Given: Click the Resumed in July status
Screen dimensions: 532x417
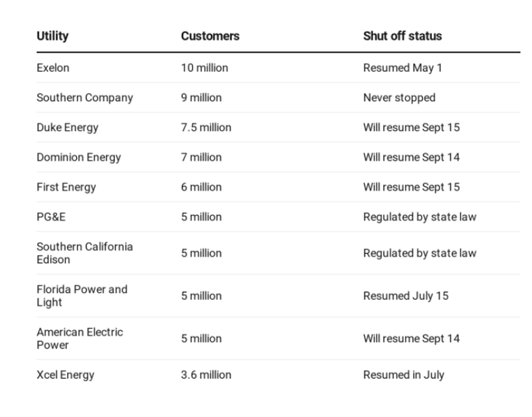Looking at the screenshot, I should point(404,375).
